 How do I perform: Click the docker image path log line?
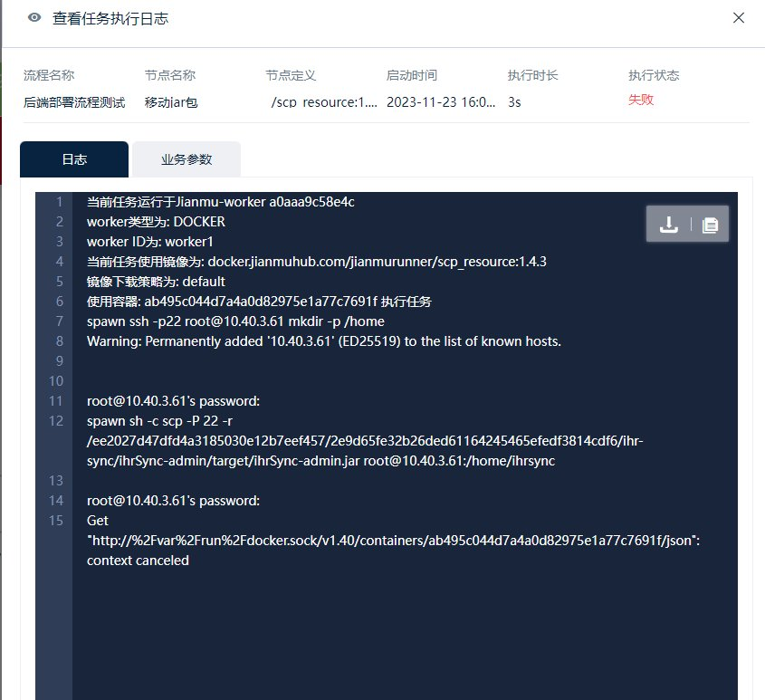point(317,262)
